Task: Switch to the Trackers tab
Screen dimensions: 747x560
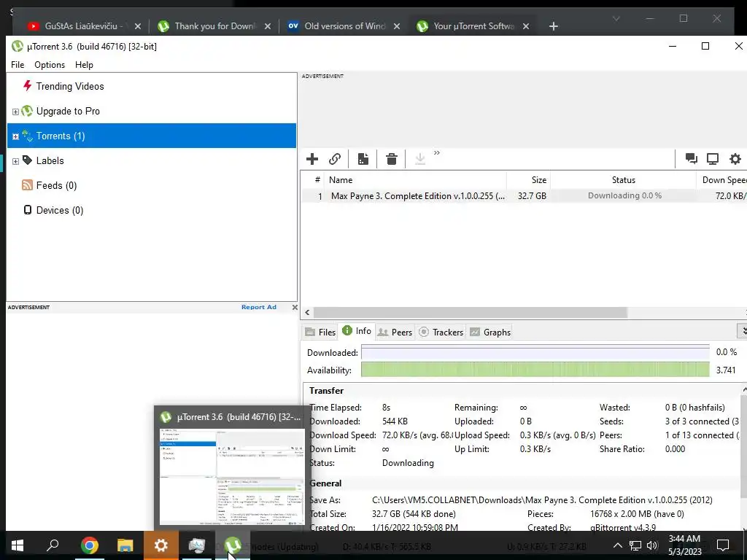Action: pos(441,332)
